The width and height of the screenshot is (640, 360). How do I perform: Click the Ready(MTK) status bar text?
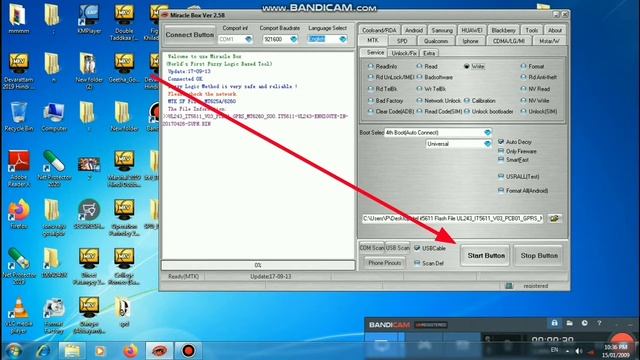183,276
